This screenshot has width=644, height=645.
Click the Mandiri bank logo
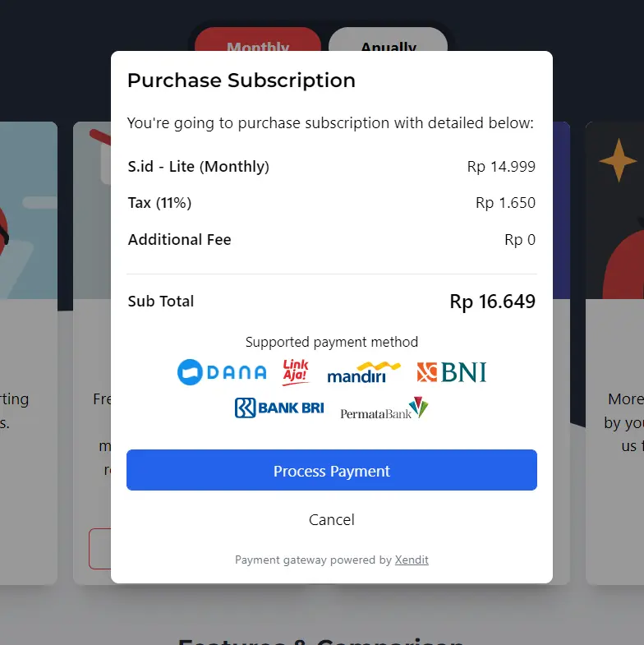(363, 373)
